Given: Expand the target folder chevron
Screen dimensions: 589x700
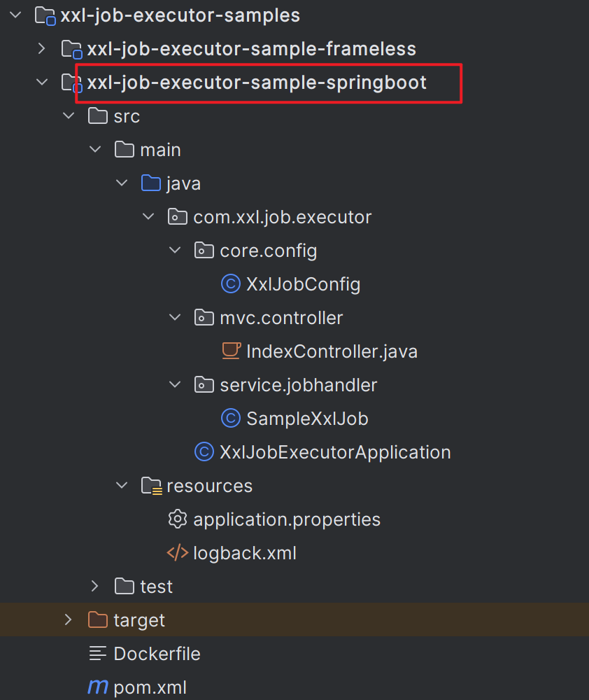Looking at the screenshot, I should coord(68,620).
